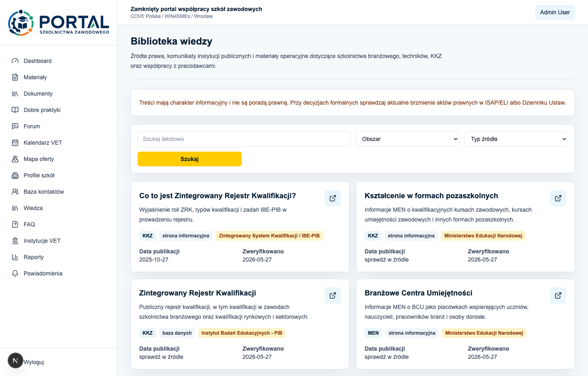The image size is (588, 376).
Task: Go to Forum section
Action: tap(59, 126)
